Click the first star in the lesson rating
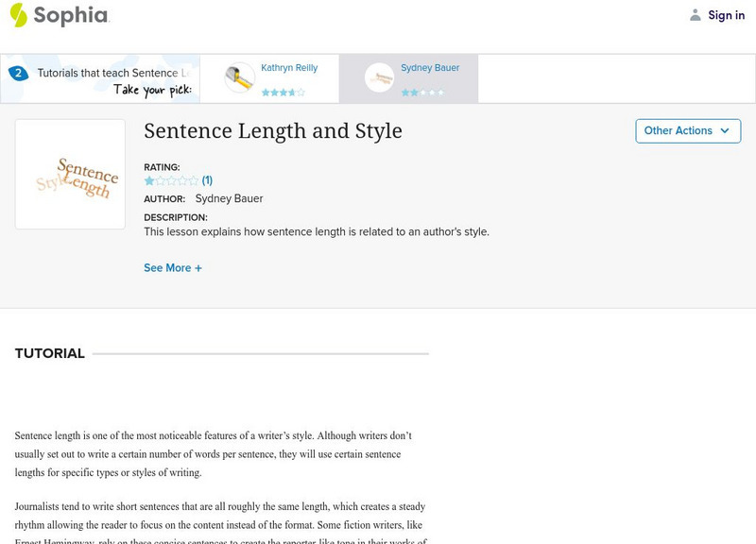Viewport: 756px width, 544px height. (149, 180)
